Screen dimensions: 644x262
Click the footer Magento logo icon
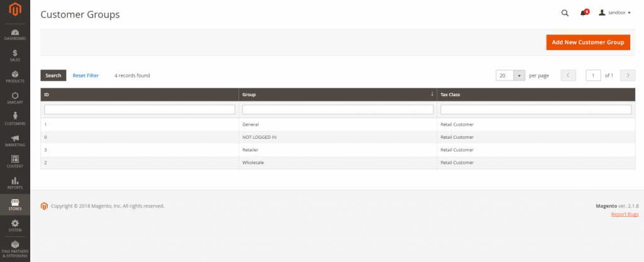pyautogui.click(x=45, y=206)
